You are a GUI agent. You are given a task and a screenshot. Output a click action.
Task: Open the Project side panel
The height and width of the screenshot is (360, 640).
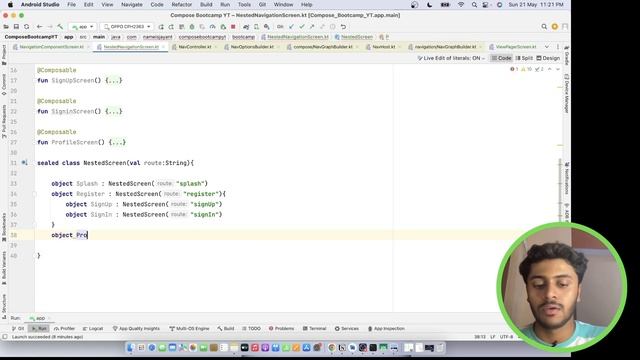click(4, 55)
